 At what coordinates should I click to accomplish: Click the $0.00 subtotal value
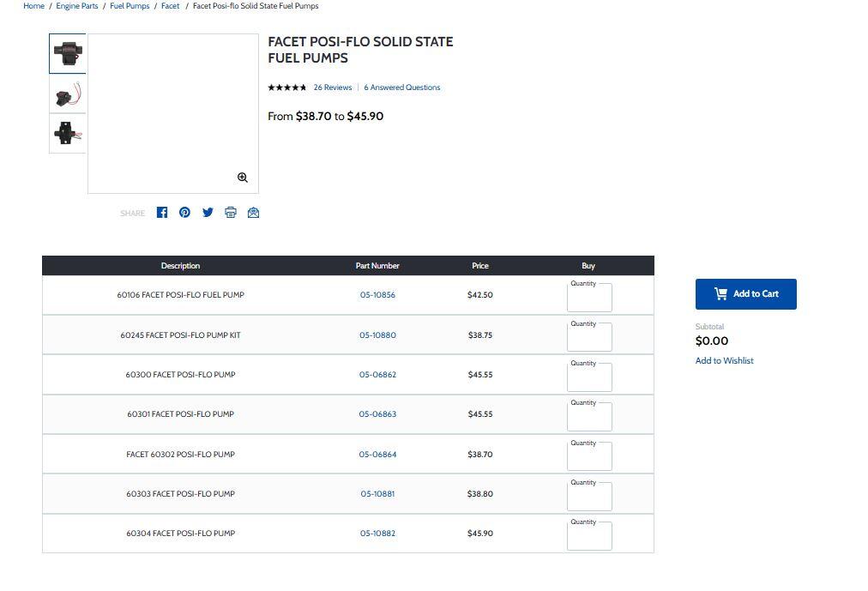tap(712, 341)
